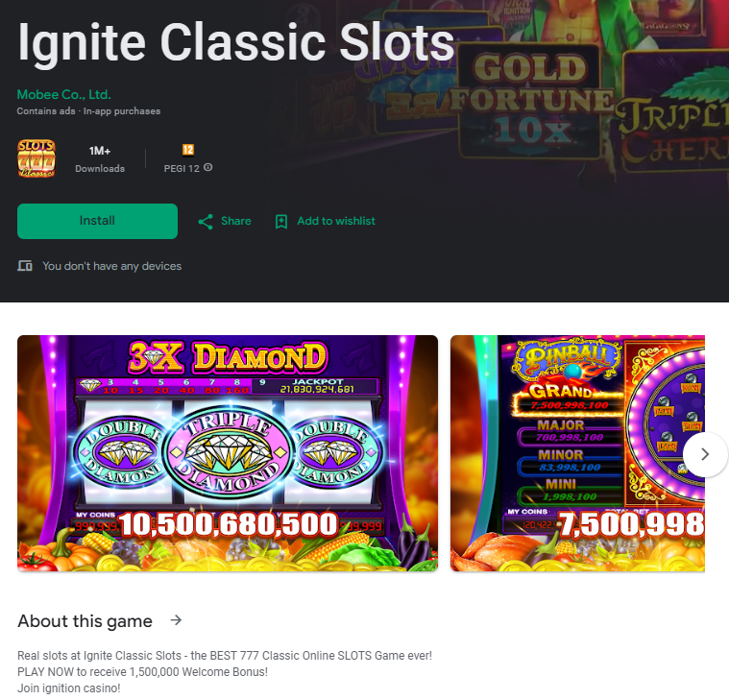Expand About this game arrow
The width and height of the screenshot is (729, 700).
click(x=176, y=620)
